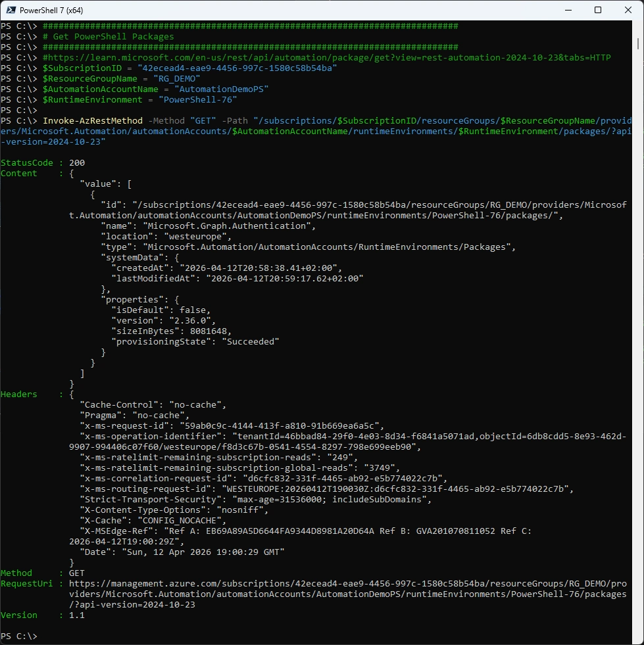This screenshot has width=644, height=645.
Task: Click the Content output label
Action: tap(19, 173)
